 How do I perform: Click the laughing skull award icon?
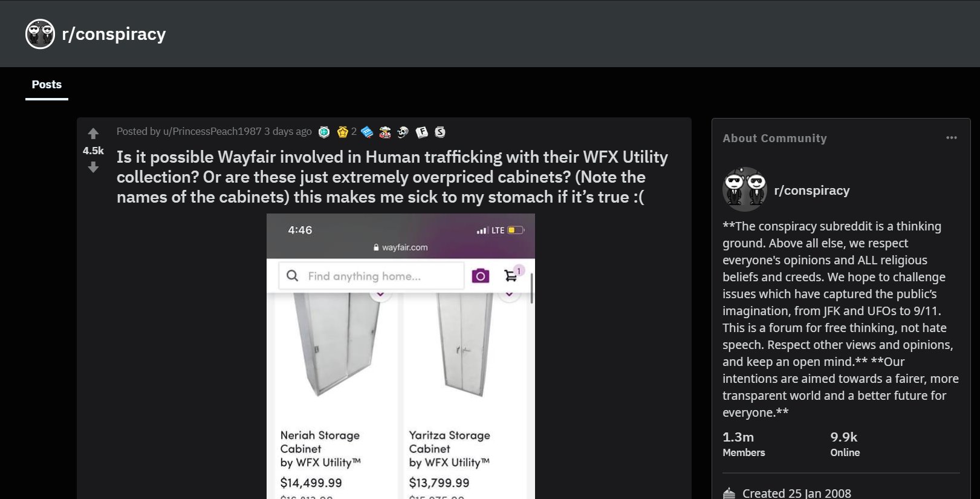[x=403, y=132]
